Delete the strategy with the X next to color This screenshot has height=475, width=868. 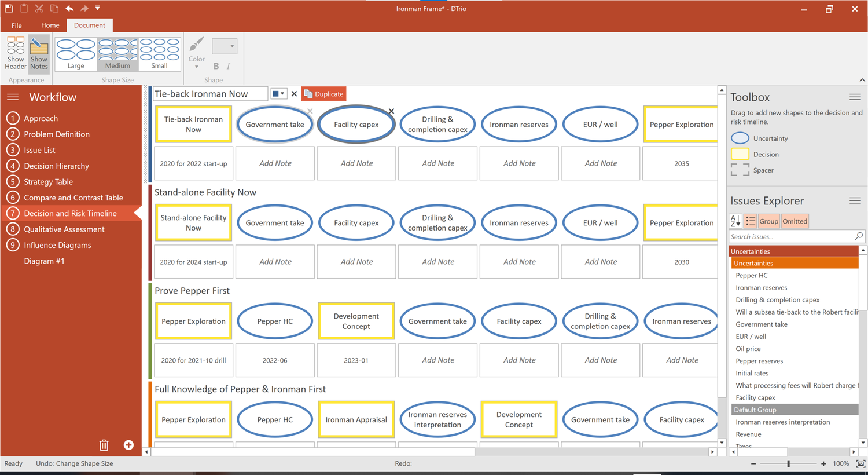point(294,94)
